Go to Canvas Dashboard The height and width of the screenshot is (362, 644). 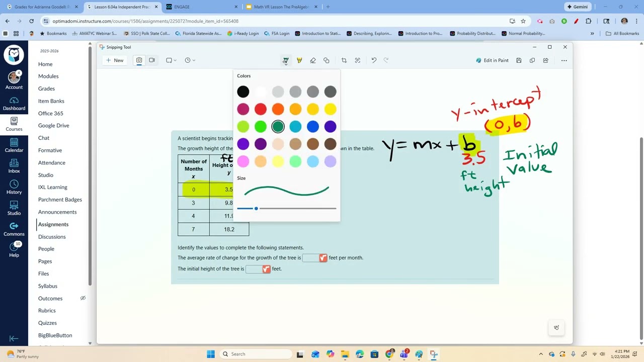(x=14, y=104)
